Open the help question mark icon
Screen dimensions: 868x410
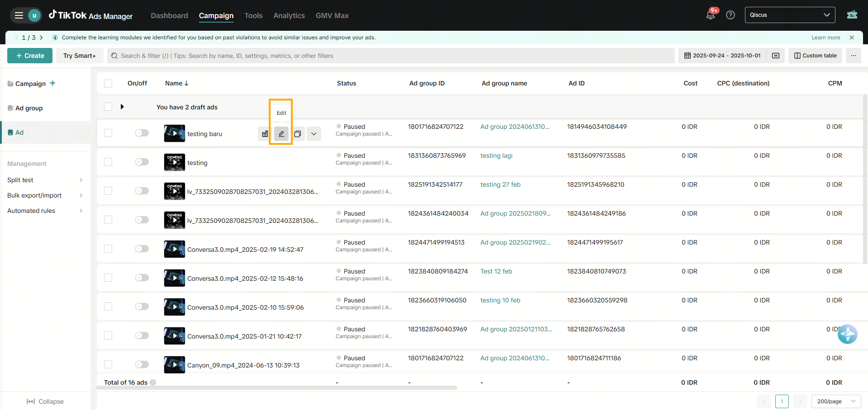[730, 15]
